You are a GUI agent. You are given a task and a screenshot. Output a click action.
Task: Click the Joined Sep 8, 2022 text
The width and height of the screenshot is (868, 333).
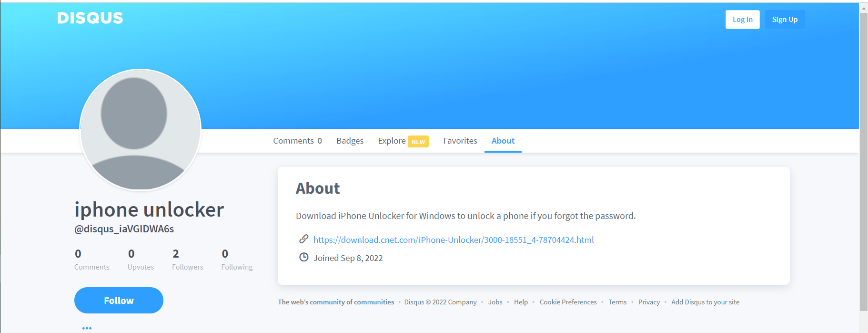[348, 258]
